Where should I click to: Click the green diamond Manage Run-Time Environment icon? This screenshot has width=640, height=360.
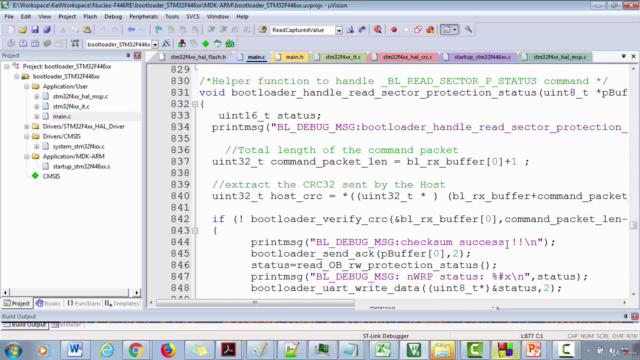coord(206,44)
